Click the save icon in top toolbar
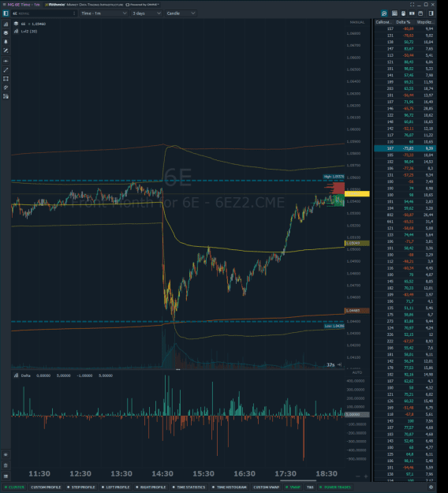448x493 pixels. pyautogui.click(x=420, y=13)
